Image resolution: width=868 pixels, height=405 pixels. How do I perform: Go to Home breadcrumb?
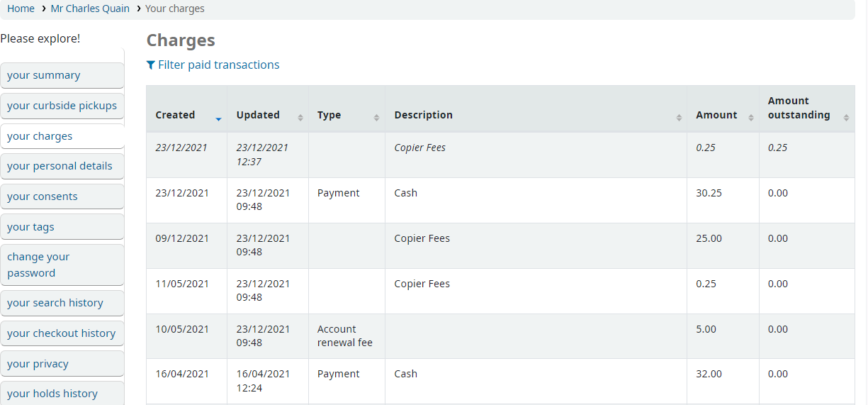tap(21, 9)
